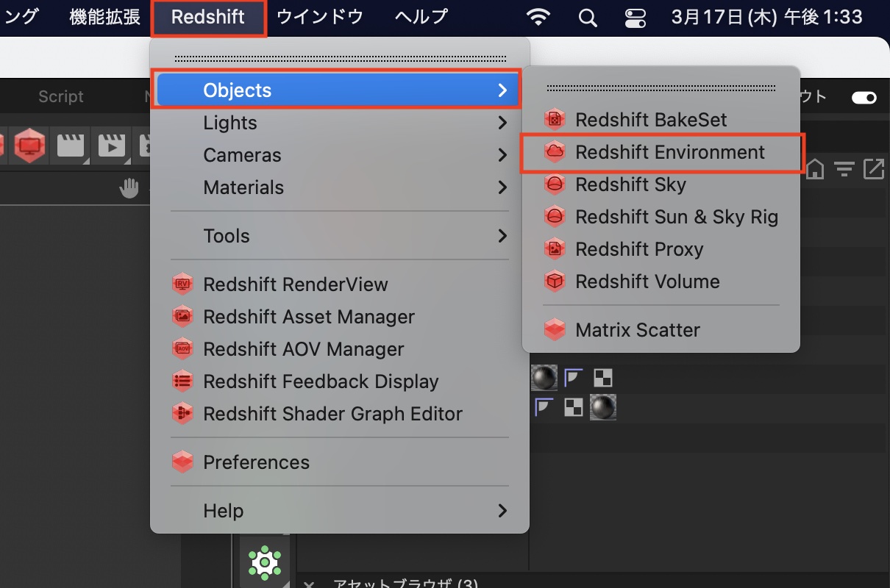Open the Redshift Asset Manager

(308, 317)
